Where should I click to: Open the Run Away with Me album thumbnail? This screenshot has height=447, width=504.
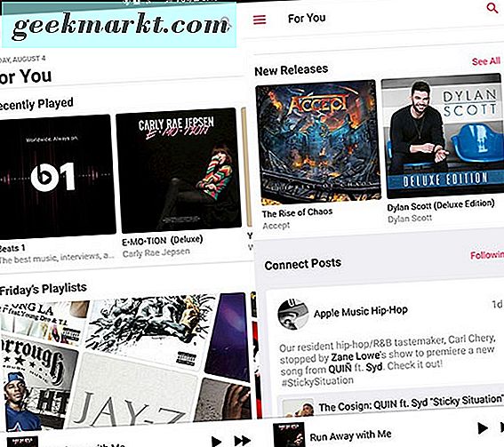pyautogui.click(x=289, y=435)
